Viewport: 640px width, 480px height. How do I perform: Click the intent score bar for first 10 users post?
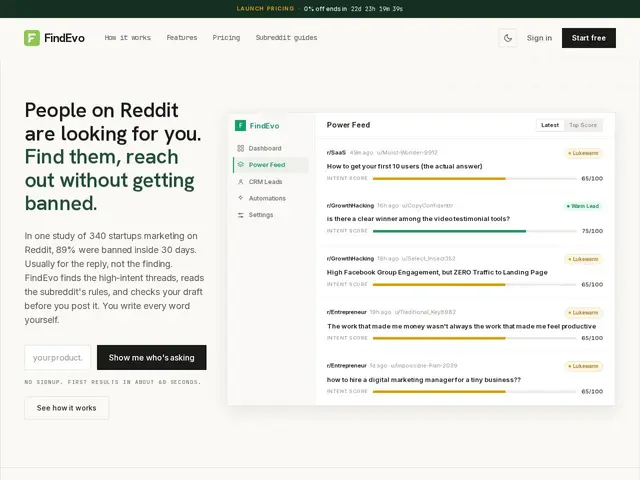(474, 178)
